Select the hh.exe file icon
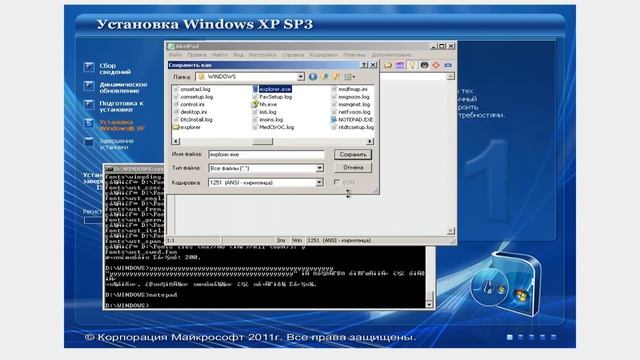Screen dimensions: 640x360 tap(255, 104)
